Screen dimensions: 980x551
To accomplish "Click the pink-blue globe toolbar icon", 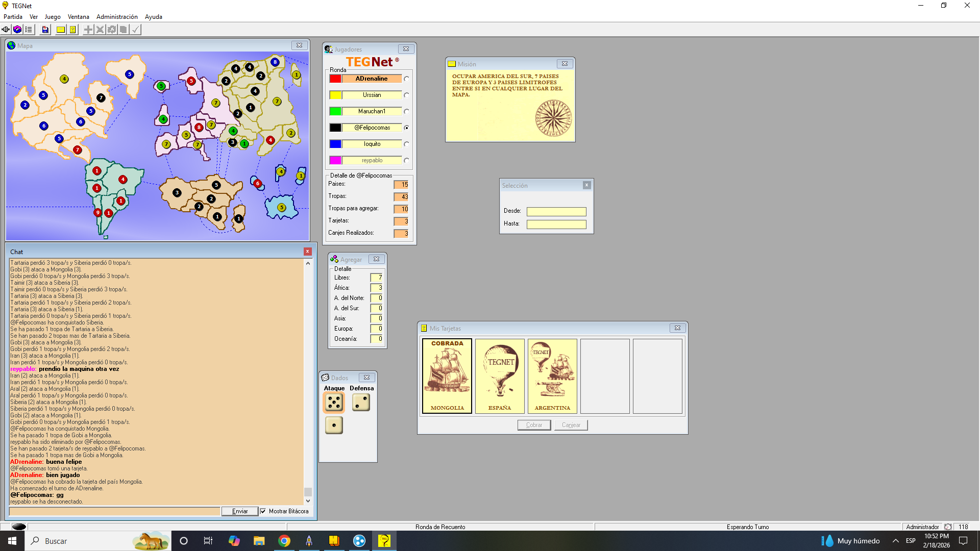I will click(17, 30).
